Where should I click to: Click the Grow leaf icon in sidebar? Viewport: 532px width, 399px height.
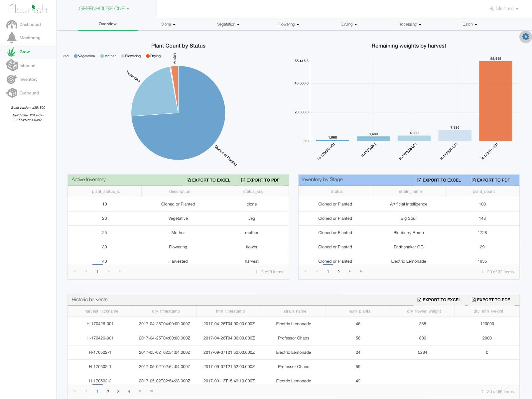12,52
